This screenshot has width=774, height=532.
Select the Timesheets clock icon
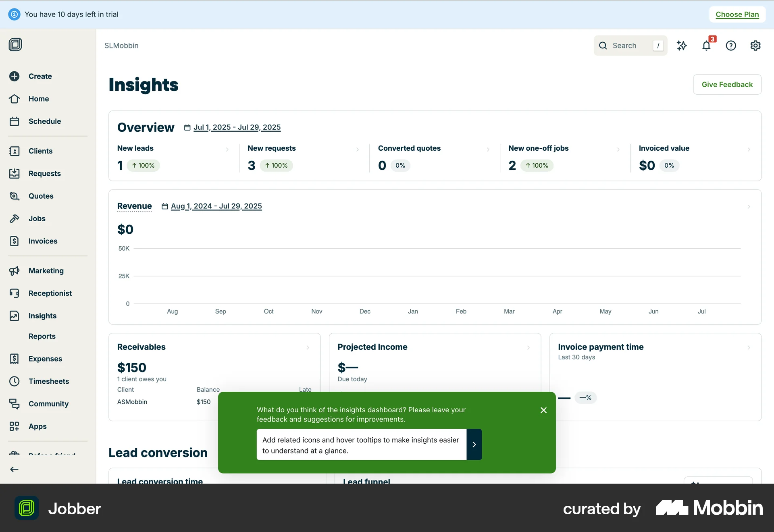[x=15, y=381]
